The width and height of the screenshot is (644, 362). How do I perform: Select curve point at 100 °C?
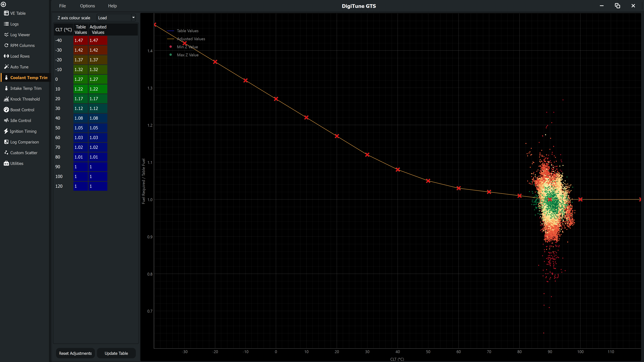580,199
